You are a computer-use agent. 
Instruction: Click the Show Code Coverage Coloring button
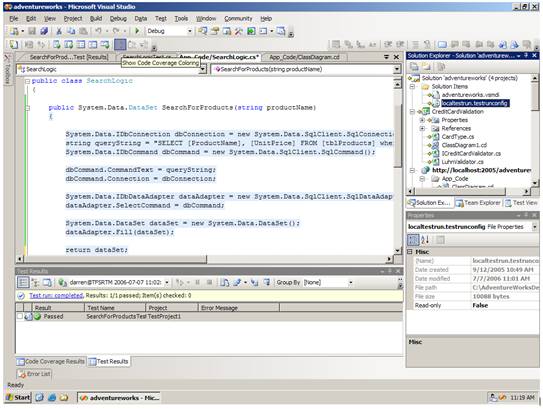tap(120, 45)
